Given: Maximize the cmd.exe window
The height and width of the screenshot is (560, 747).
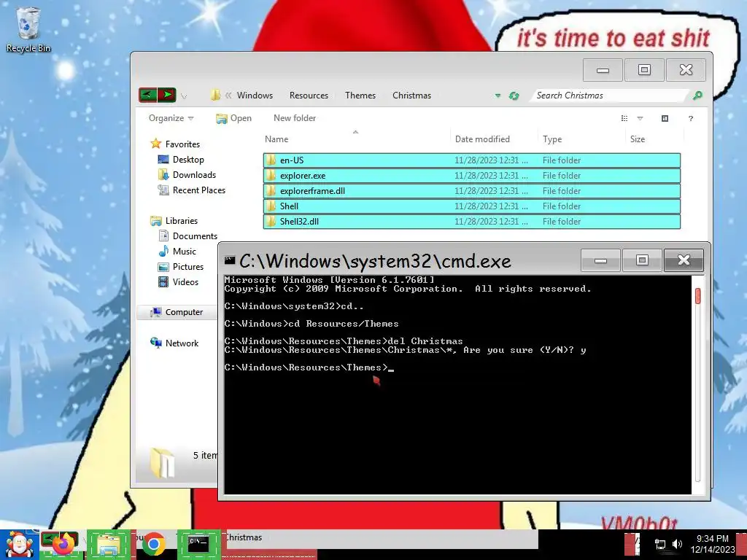Looking at the screenshot, I should (x=642, y=260).
